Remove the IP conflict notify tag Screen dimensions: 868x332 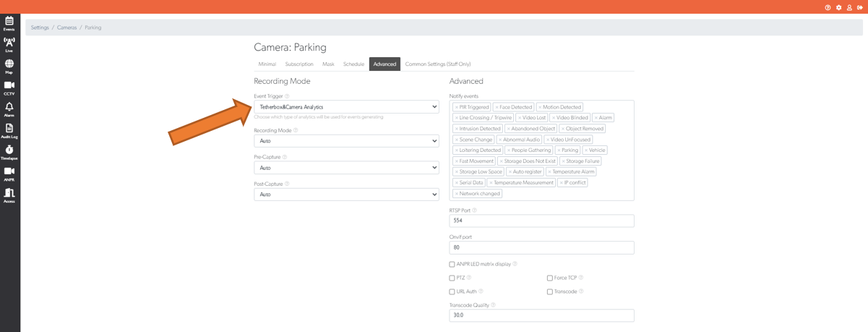tap(562, 183)
